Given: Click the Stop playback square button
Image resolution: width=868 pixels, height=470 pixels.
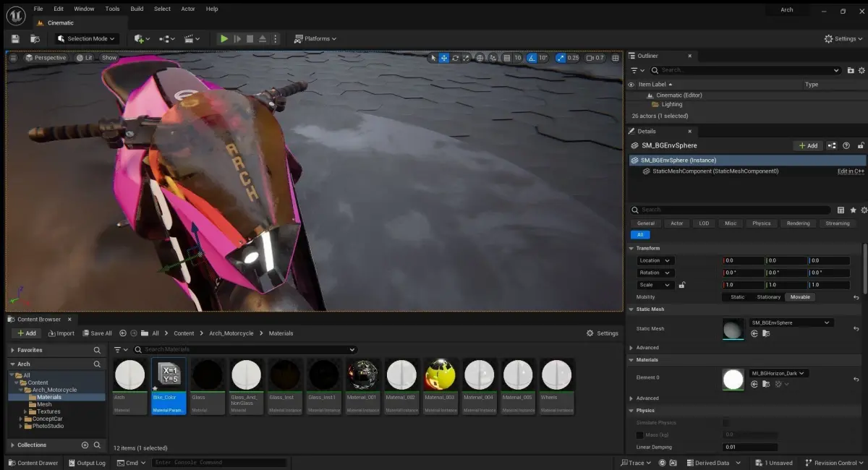Looking at the screenshot, I should click(x=250, y=38).
